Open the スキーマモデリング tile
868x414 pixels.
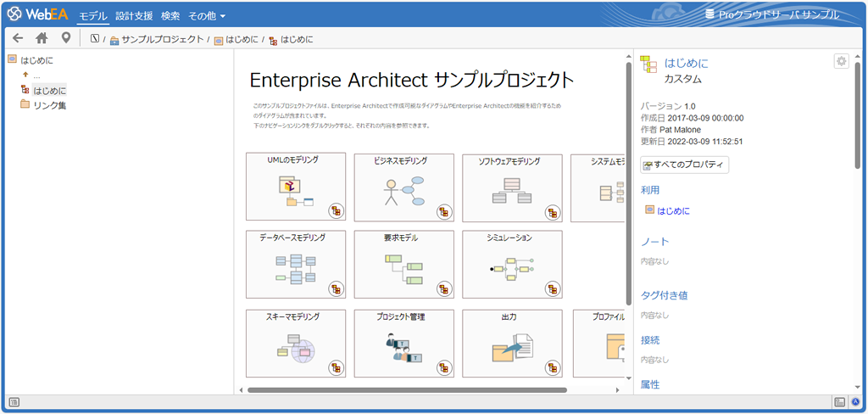point(296,344)
